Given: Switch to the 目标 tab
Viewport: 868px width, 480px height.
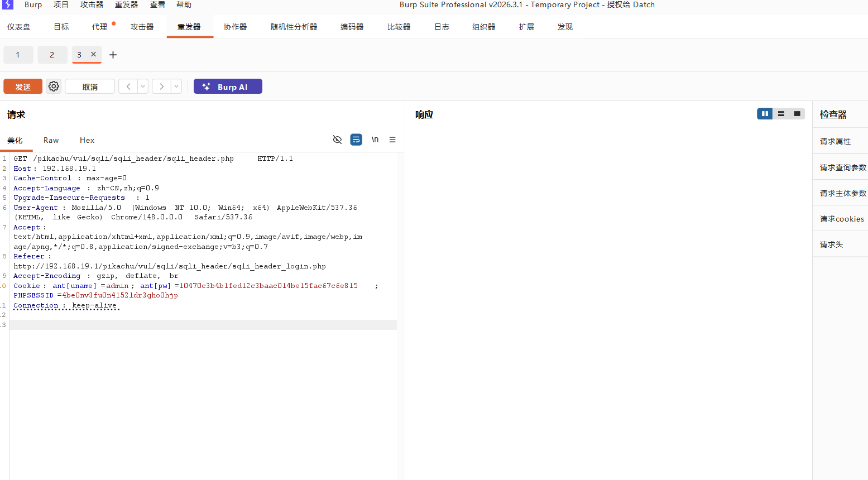Looking at the screenshot, I should pyautogui.click(x=61, y=27).
